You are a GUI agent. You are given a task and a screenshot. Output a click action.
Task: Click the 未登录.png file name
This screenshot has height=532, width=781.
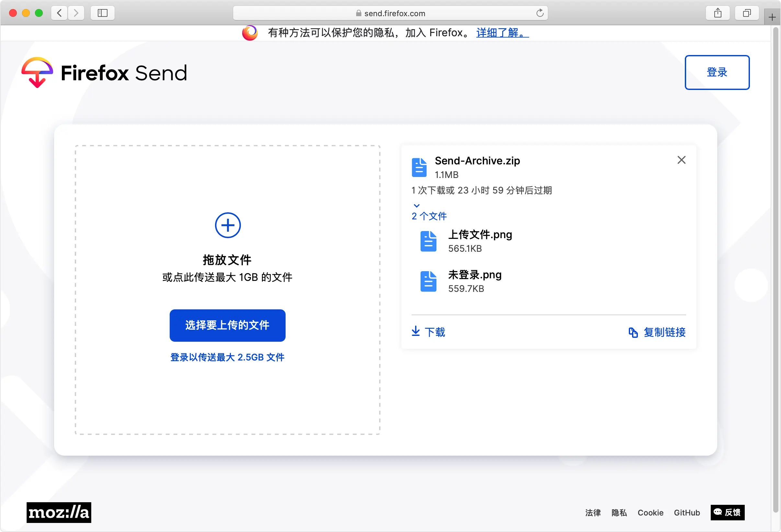tap(474, 275)
